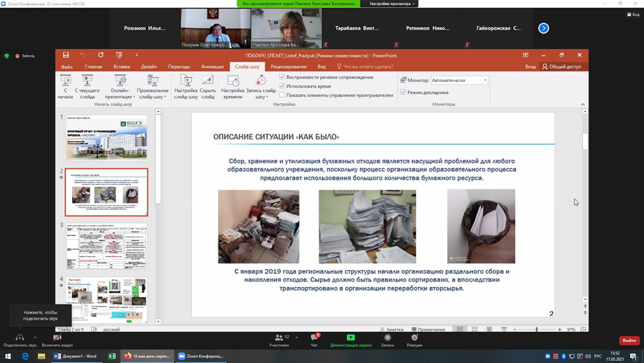Click the Zoom reactions icon
The image size is (644, 363).
414,338
